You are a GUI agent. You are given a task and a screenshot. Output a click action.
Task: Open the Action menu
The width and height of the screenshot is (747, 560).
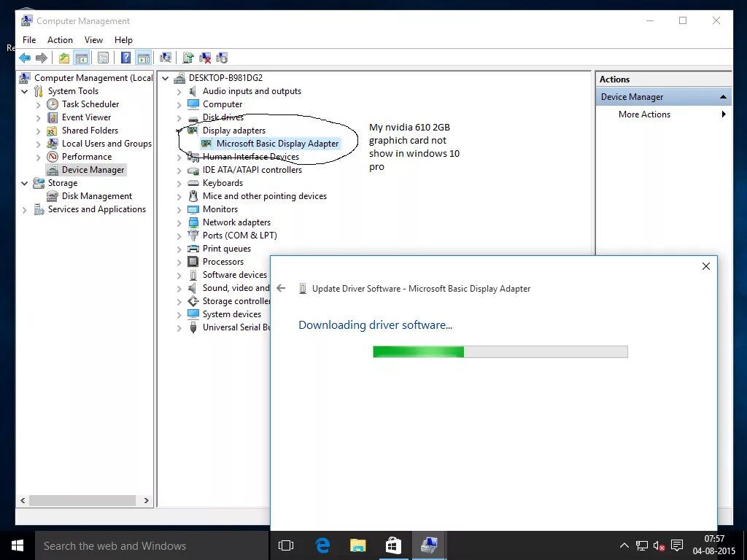point(60,40)
